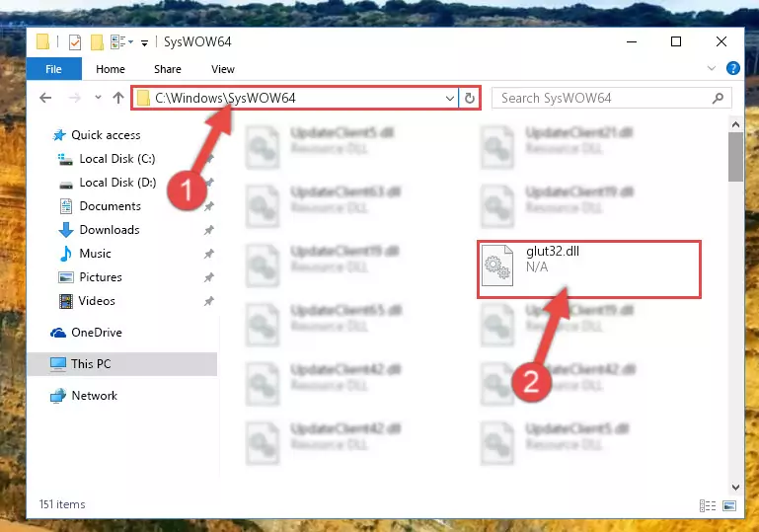Minimize the SysWOW64 window
This screenshot has height=532, width=759.
[632, 42]
